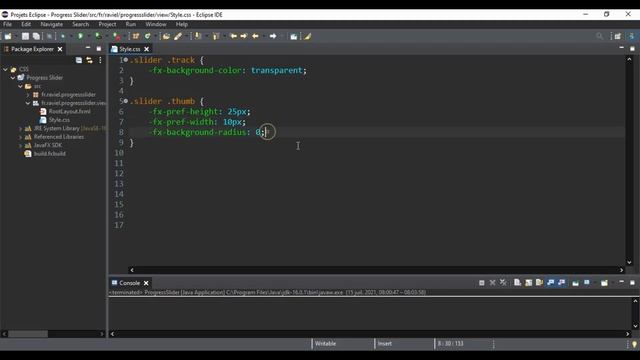Screen dimensions: 640x360
Task: Select the Console view tab
Action: coord(129,283)
